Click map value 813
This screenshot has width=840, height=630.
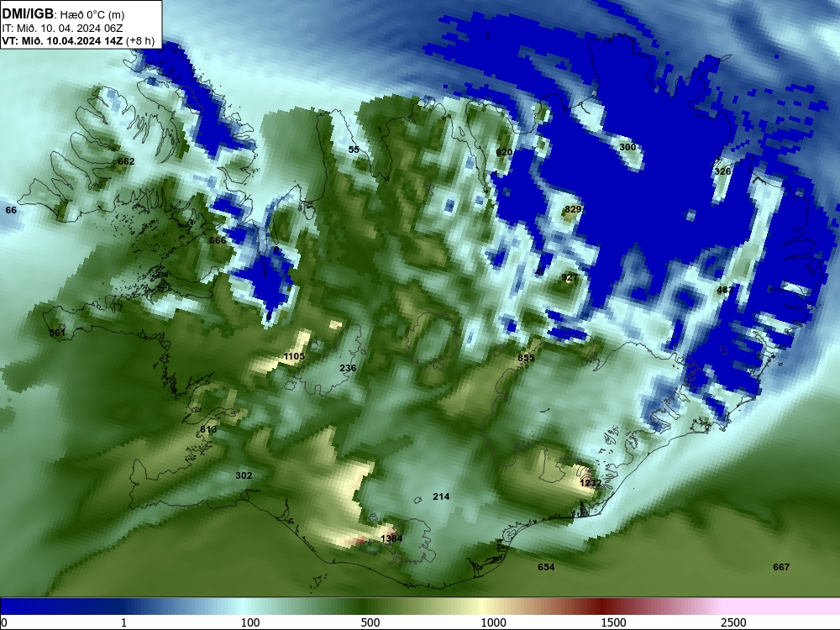pos(208,429)
